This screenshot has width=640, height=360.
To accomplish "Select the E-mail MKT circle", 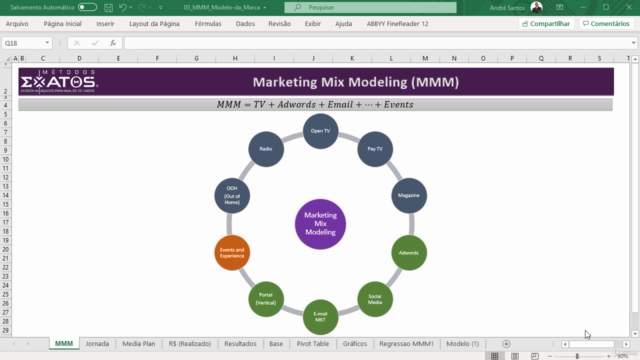I will 320,317.
